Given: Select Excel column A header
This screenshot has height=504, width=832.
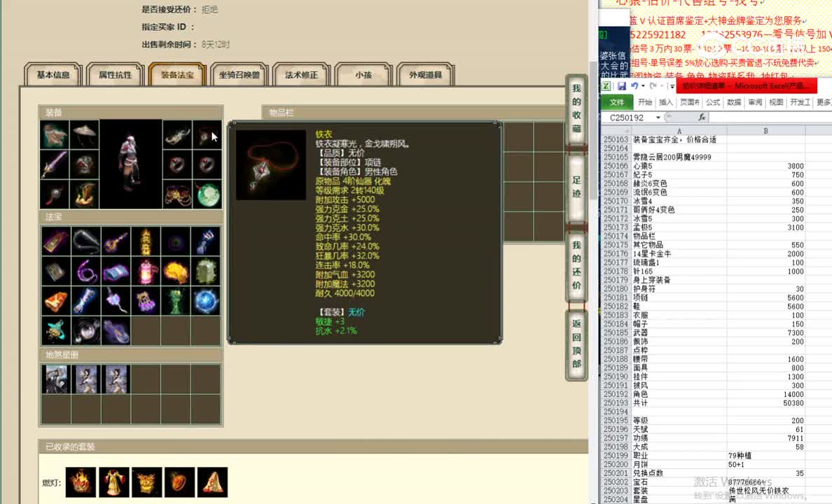Looking at the screenshot, I should 679,130.
